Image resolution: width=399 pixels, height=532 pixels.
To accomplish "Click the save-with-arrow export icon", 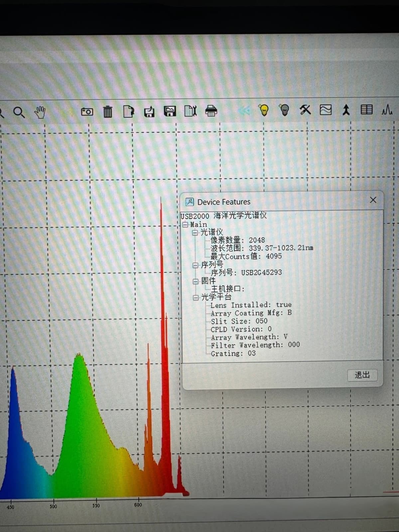I will tap(149, 111).
